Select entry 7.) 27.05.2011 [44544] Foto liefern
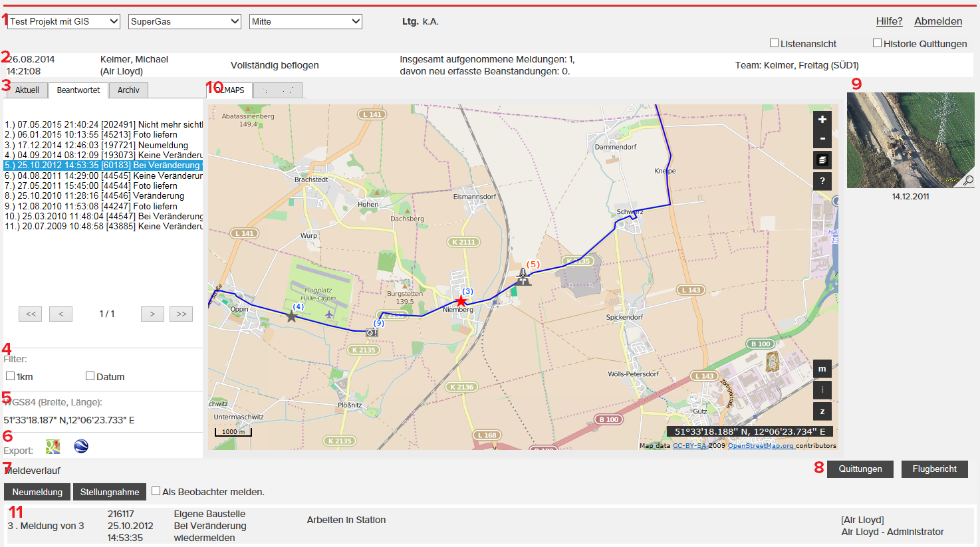 103,185
